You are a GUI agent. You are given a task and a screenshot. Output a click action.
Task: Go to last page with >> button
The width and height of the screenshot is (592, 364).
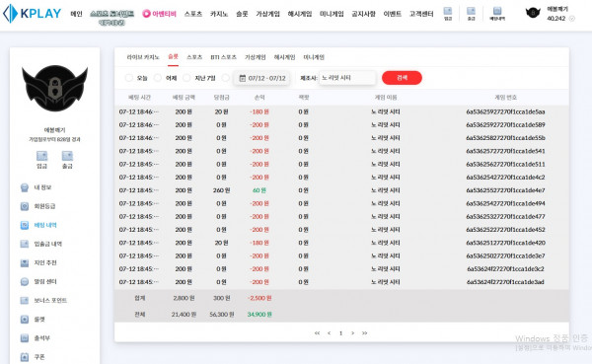364,333
